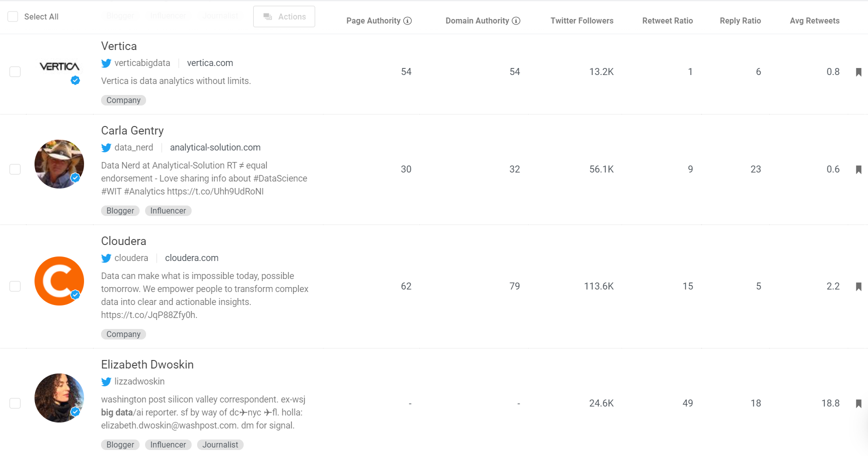Click the Company tag under Vertica
Screen dimensions: 868x456
pos(123,100)
